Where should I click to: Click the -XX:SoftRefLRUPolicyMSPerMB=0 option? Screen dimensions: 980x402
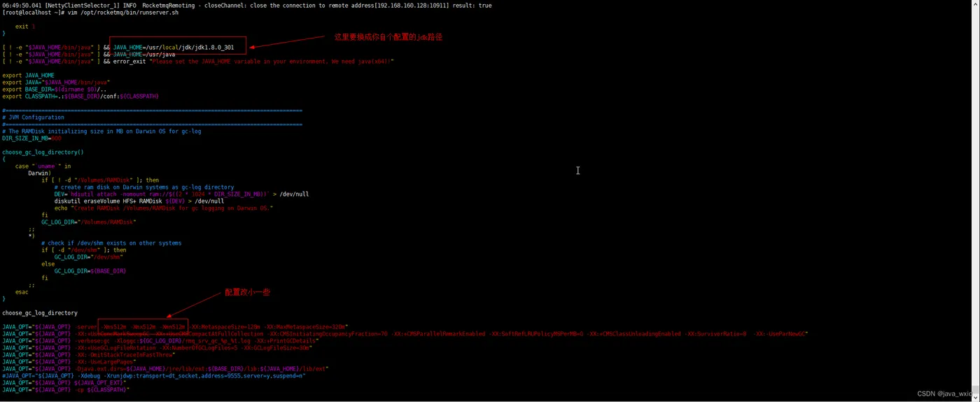pos(536,333)
